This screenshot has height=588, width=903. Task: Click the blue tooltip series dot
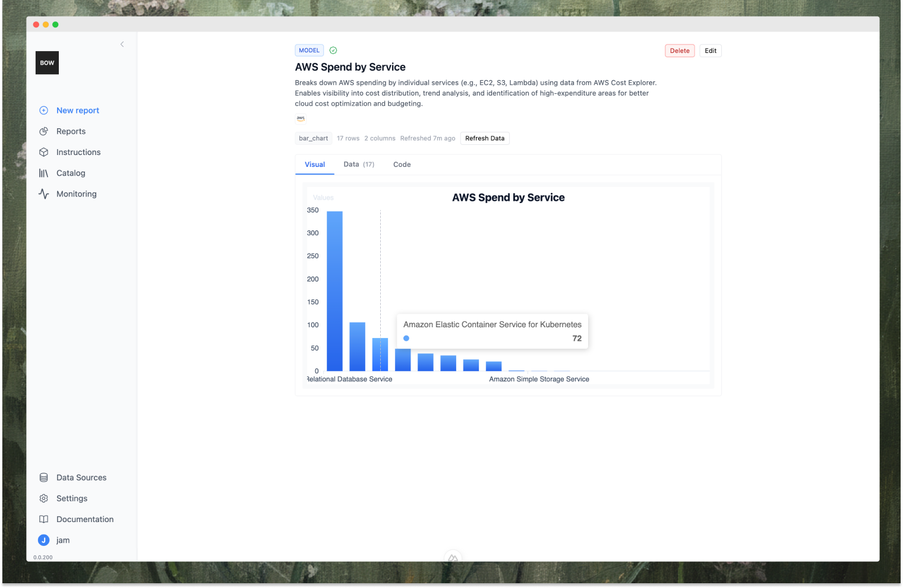pos(406,339)
